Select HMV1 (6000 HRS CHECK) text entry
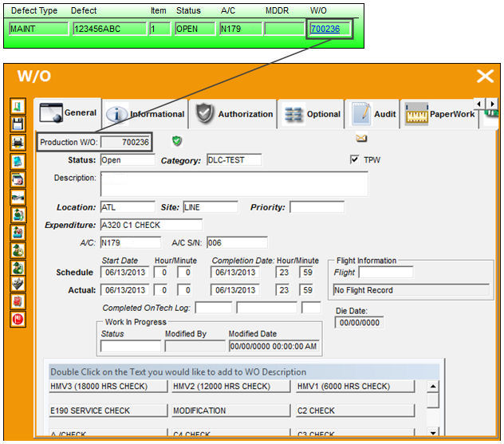This screenshot has width=504, height=444. point(355,386)
